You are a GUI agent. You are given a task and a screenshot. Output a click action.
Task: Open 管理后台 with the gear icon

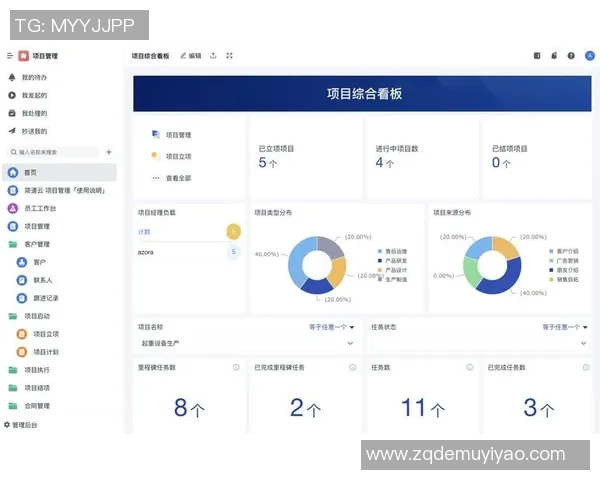21,425
